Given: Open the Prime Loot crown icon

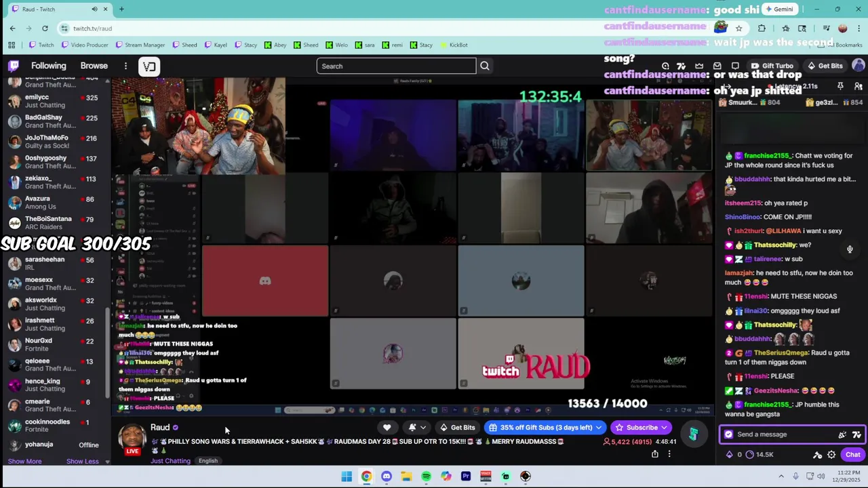Looking at the screenshot, I should click(x=699, y=66).
